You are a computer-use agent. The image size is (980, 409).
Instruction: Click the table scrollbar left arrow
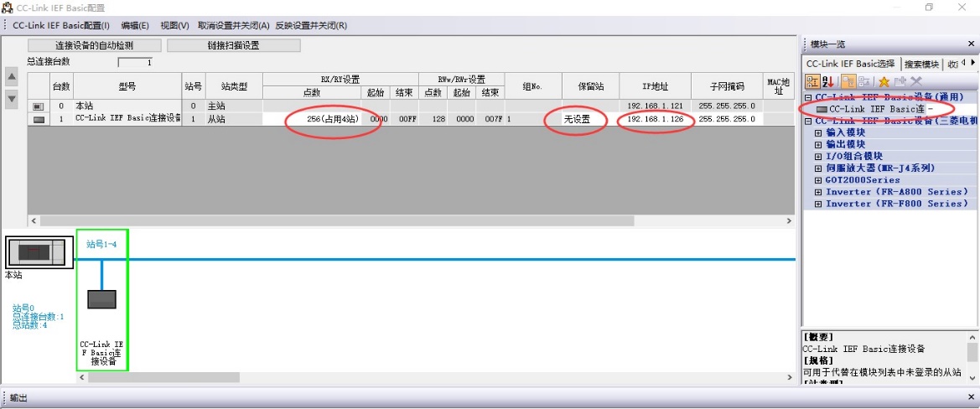[34, 221]
